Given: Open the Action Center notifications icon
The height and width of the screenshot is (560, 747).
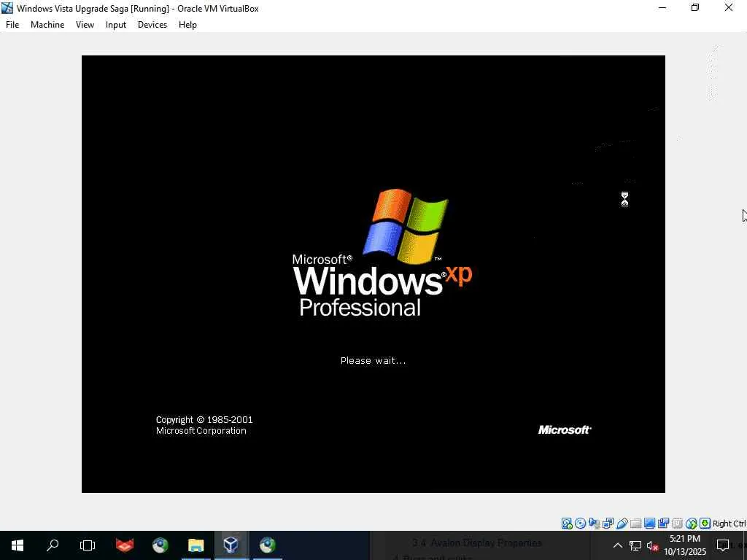Looking at the screenshot, I should tap(723, 545).
